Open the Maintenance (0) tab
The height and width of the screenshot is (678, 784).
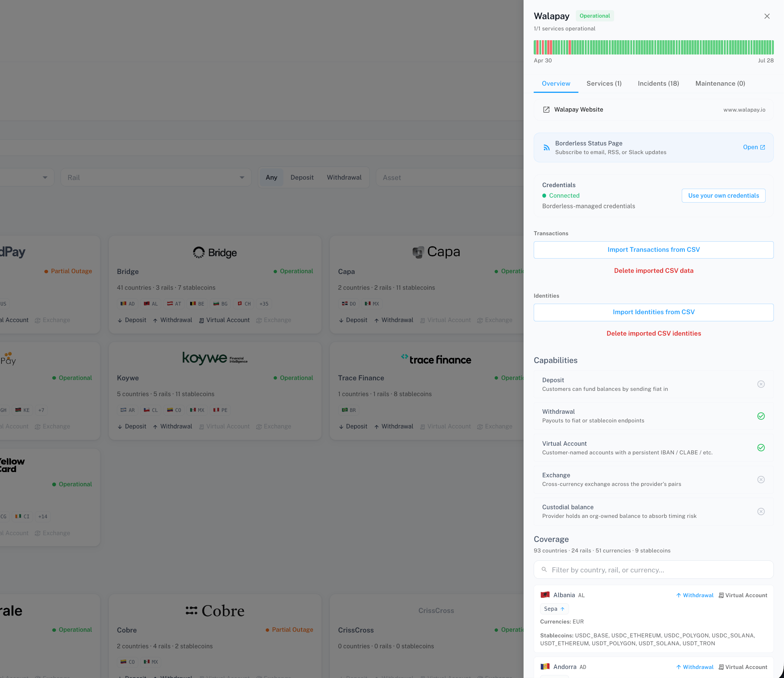point(720,83)
